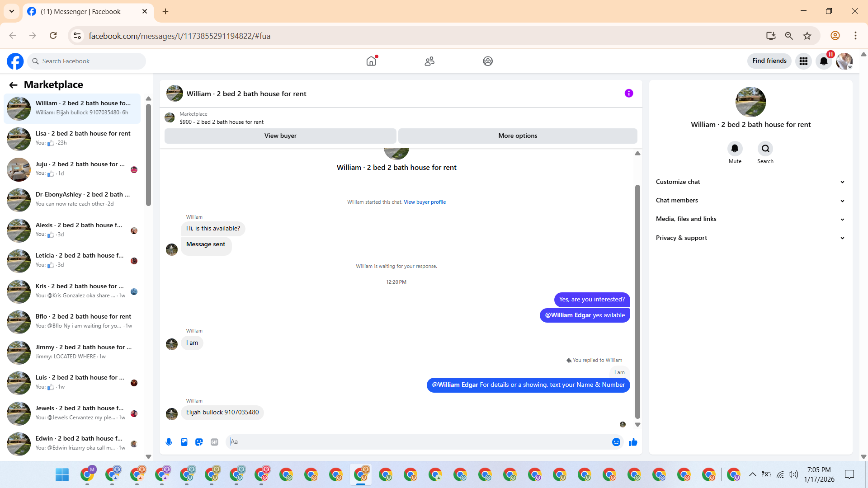Image resolution: width=868 pixels, height=488 pixels.
Task: Open notifications bell in the top bar
Action: point(824,61)
